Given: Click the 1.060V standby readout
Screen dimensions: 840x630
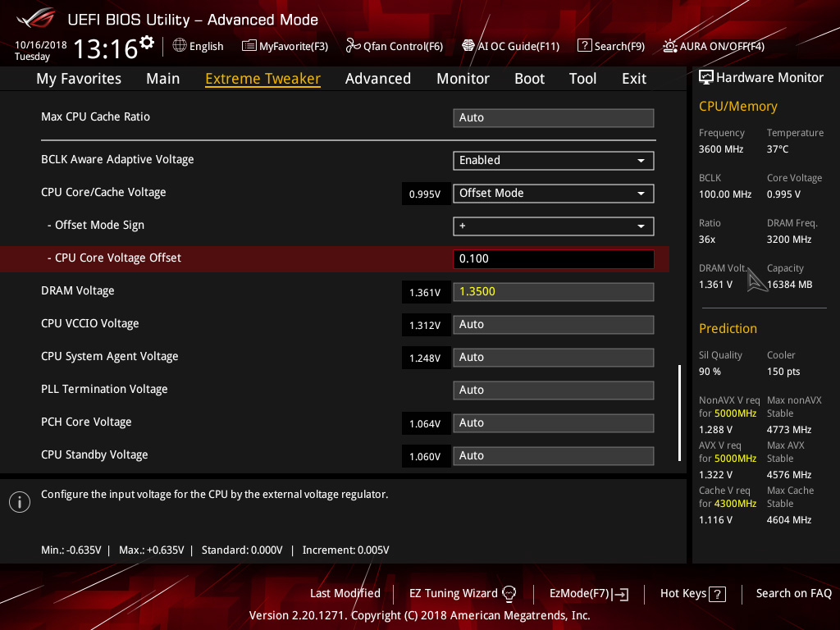Looking at the screenshot, I should [x=425, y=456].
